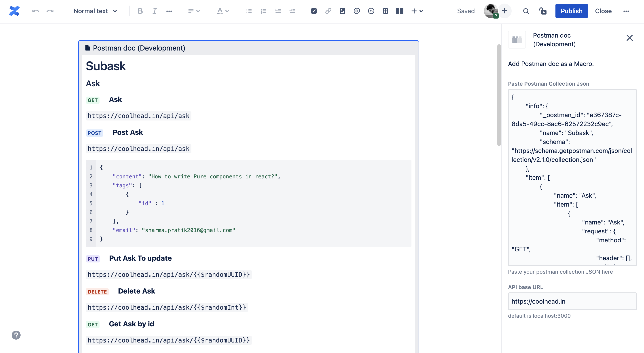Image resolution: width=644 pixels, height=353 pixels.
Task: Insert a table using the table icon
Action: click(x=385, y=11)
